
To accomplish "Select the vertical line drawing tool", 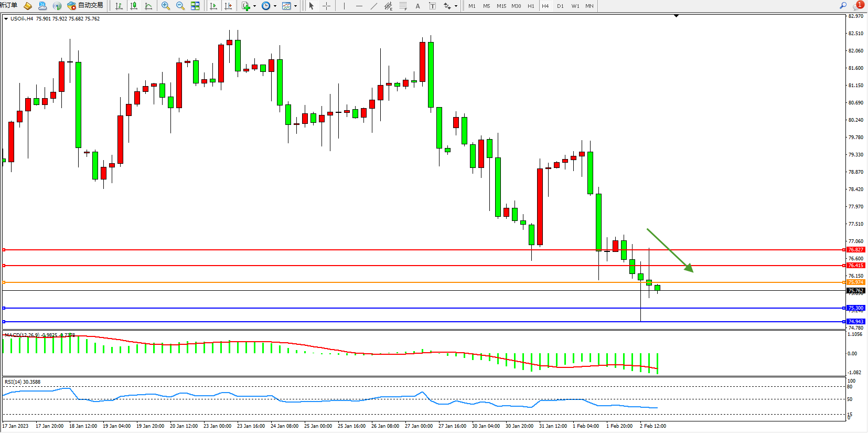I will tap(344, 6).
